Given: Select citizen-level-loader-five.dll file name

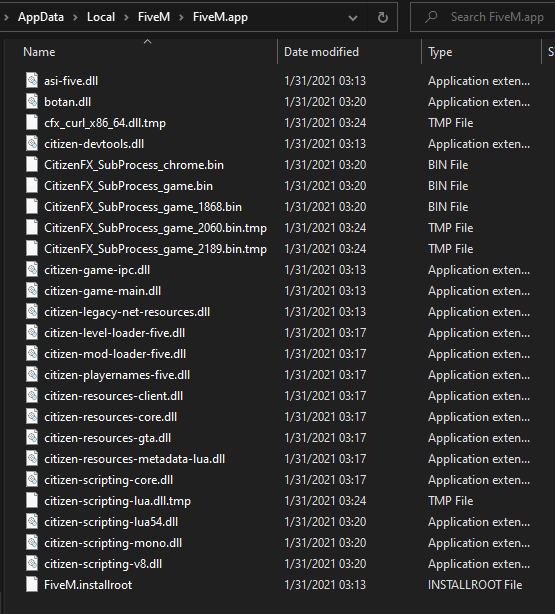Looking at the screenshot, I should click(114, 333).
